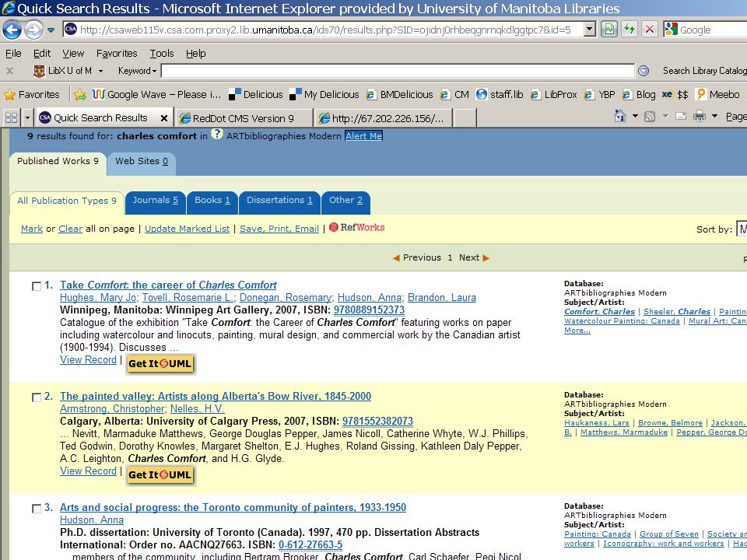Click Get It UML button for Take Comfort
This screenshot has width=747, height=560.
[x=160, y=364]
